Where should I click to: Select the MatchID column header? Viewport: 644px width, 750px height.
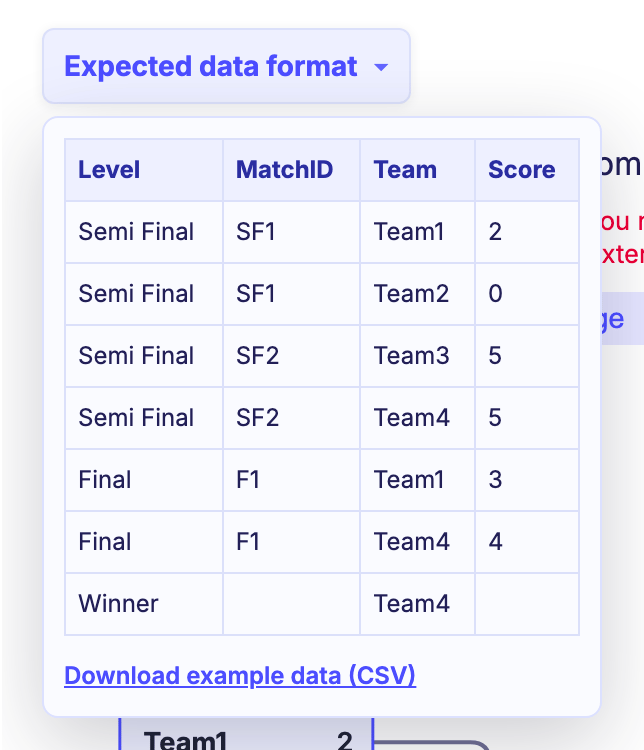(x=291, y=170)
